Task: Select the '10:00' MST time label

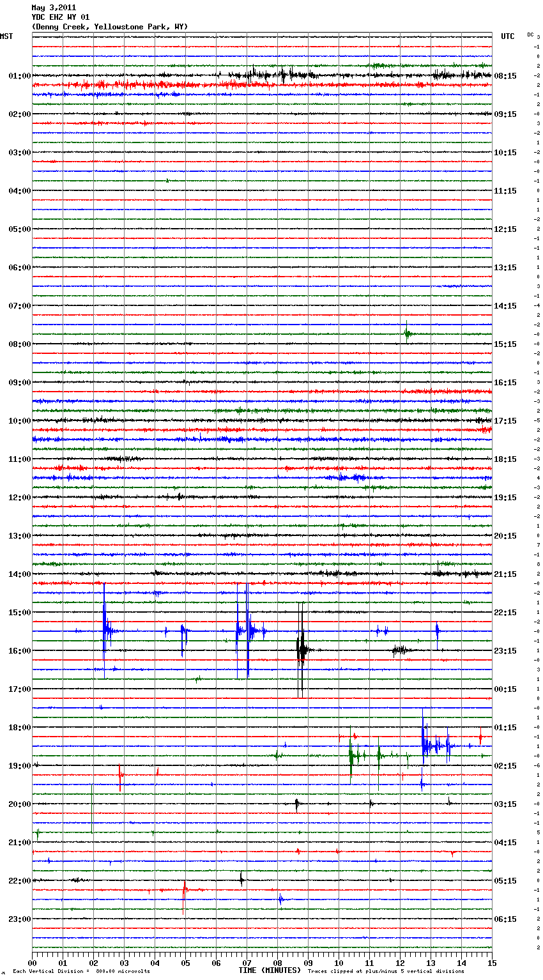Action: click(20, 421)
